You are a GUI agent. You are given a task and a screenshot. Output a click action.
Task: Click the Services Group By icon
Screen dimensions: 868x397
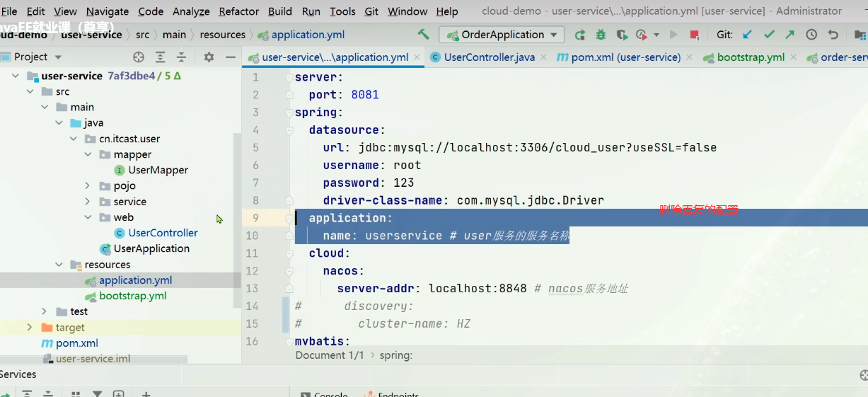pyautogui.click(x=76, y=393)
